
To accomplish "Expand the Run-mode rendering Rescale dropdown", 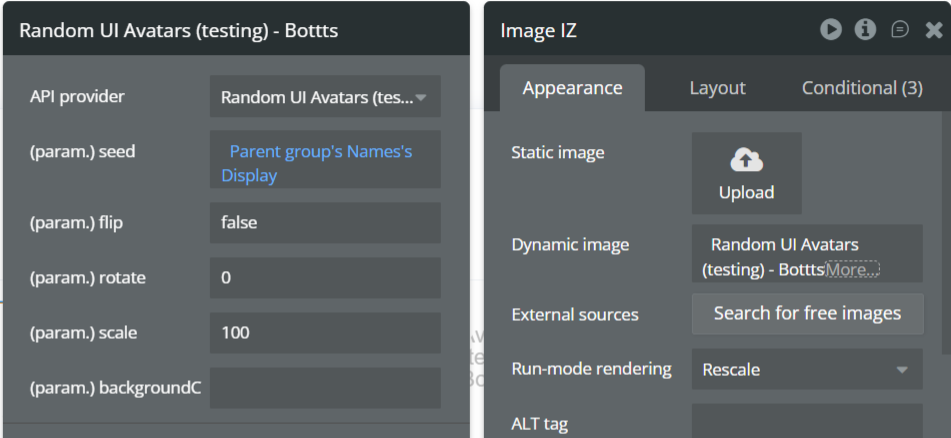I will pos(806,369).
